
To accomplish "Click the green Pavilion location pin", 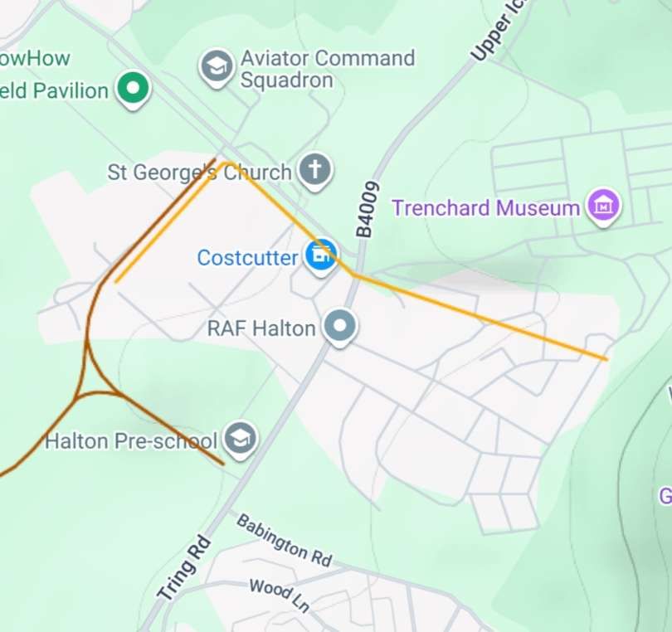I will (134, 89).
